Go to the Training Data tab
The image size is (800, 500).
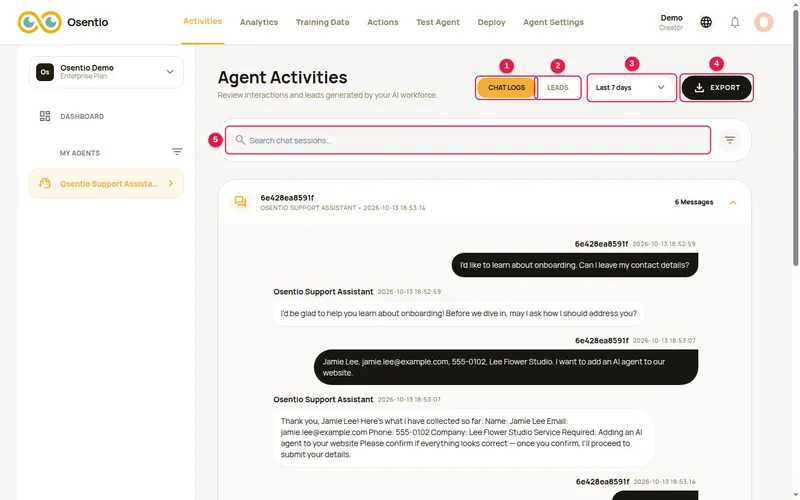tap(322, 22)
